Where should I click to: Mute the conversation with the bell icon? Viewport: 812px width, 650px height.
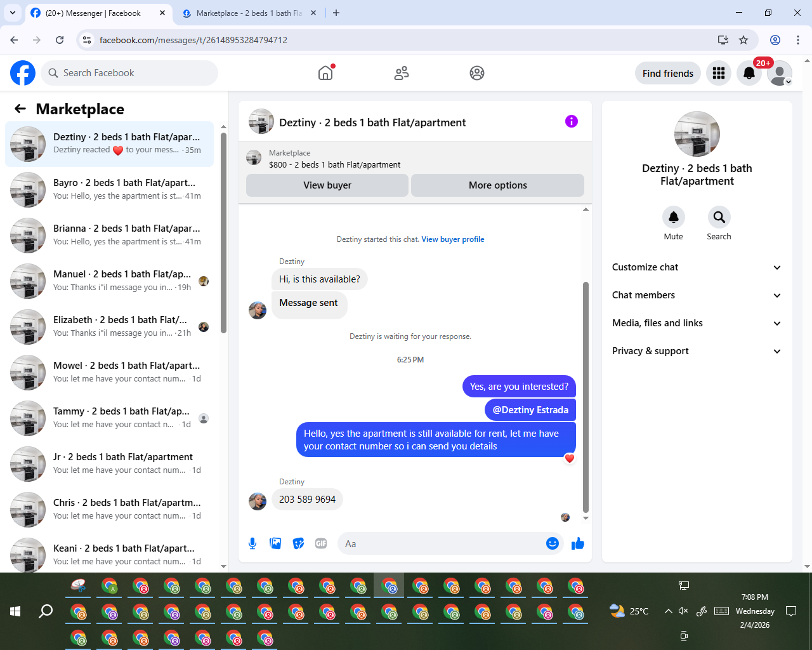click(674, 217)
